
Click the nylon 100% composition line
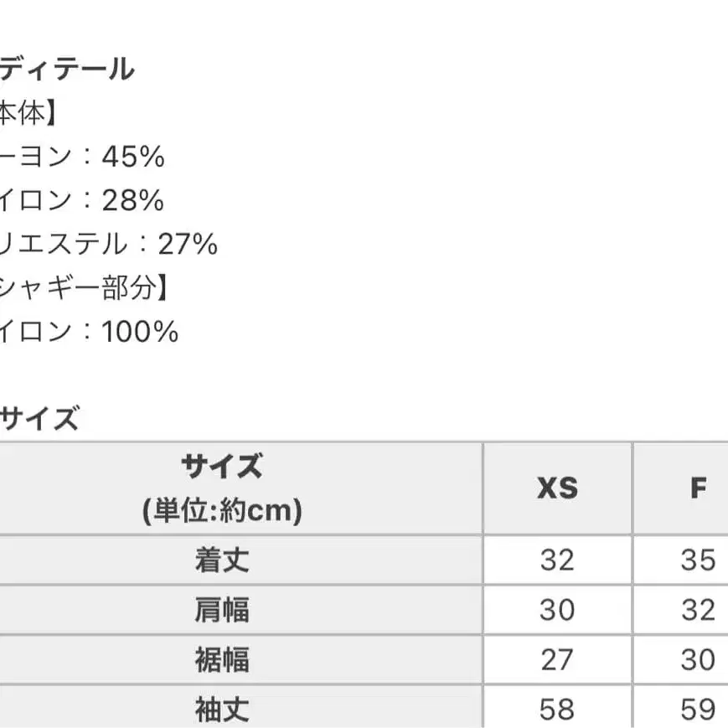pos(89,332)
